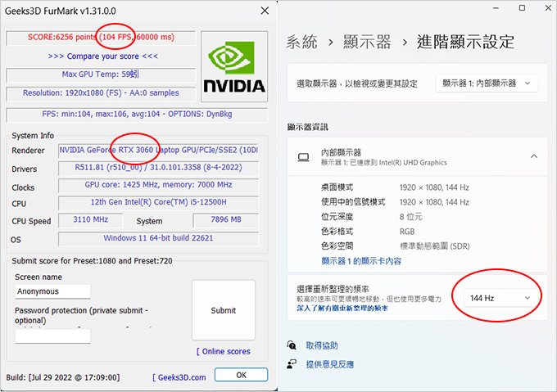Open 顯示器 1 的顯示卡內容 link
The image size is (557, 392).
tap(361, 261)
